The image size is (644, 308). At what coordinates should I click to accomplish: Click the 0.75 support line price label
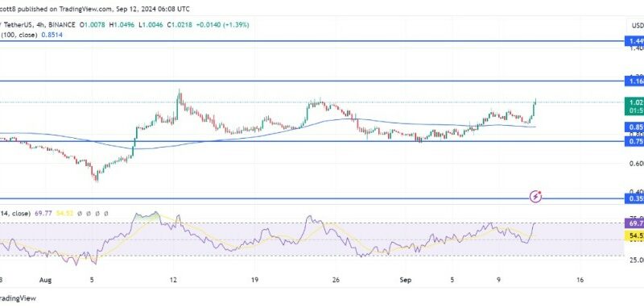click(x=634, y=141)
